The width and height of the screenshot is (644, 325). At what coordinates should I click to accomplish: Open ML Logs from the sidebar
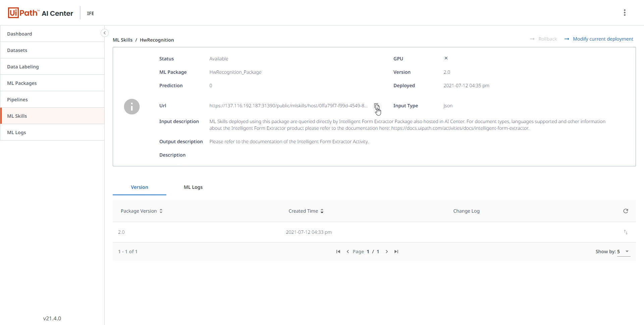pyautogui.click(x=52, y=132)
